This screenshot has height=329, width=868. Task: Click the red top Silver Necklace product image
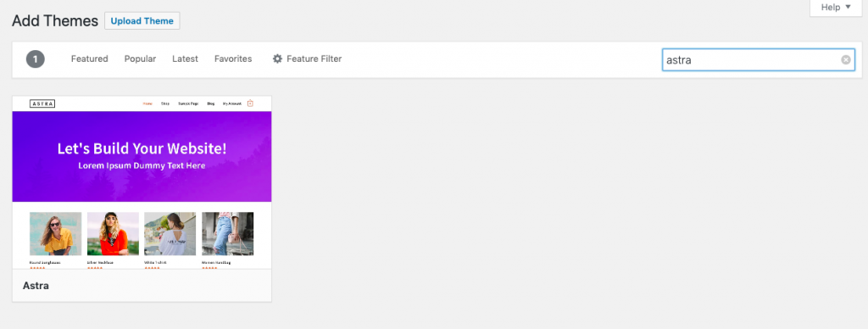(113, 234)
